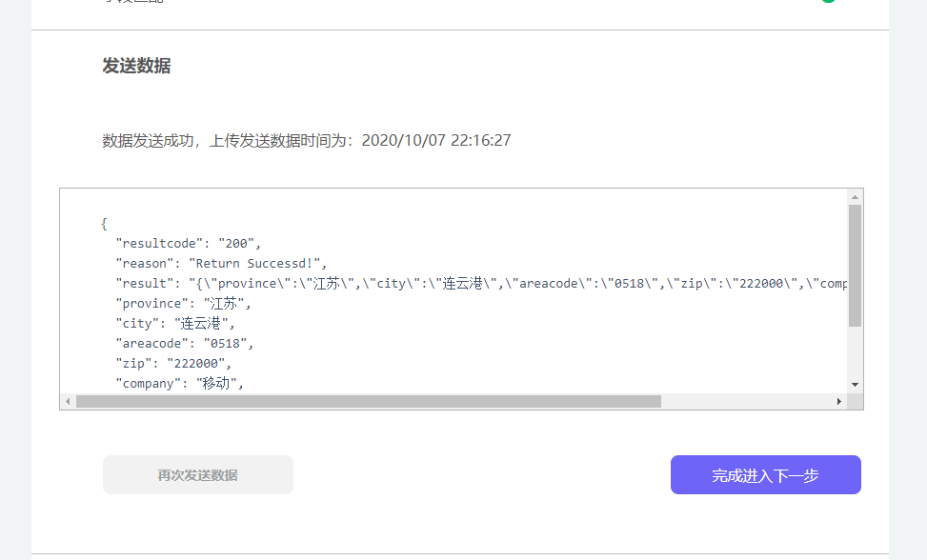This screenshot has width=927, height=560.
Task: Click the scroll left arrow in JSON box
Action: (x=68, y=402)
